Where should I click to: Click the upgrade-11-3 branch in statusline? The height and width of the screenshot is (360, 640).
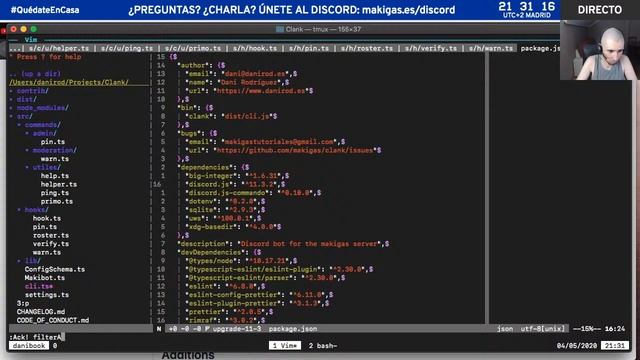tap(237, 329)
